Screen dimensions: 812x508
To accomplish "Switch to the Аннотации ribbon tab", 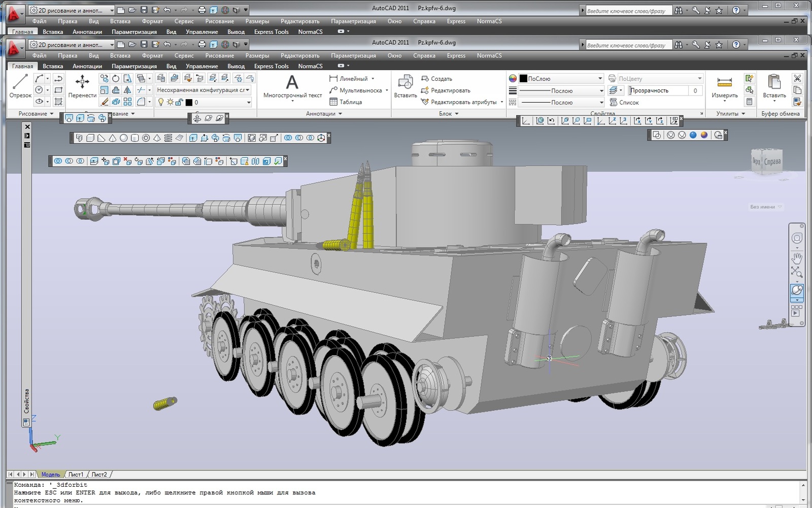I will pyautogui.click(x=87, y=66).
